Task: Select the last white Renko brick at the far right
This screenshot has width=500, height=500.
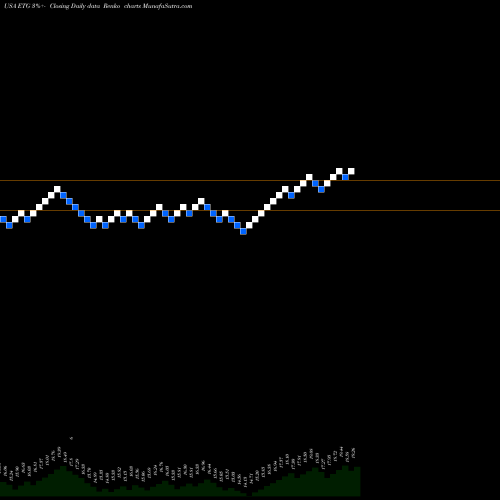Action: tap(351, 171)
